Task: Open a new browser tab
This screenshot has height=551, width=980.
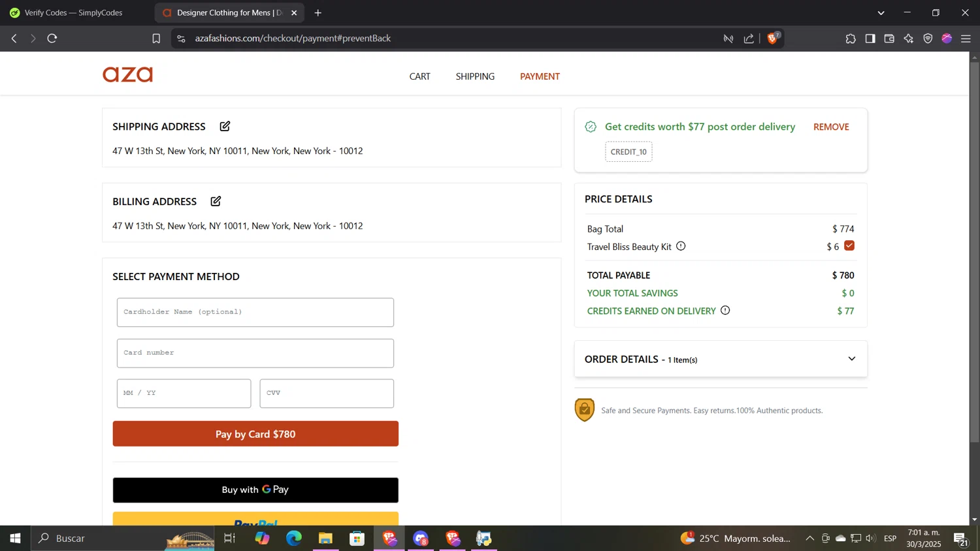Action: coord(318,12)
